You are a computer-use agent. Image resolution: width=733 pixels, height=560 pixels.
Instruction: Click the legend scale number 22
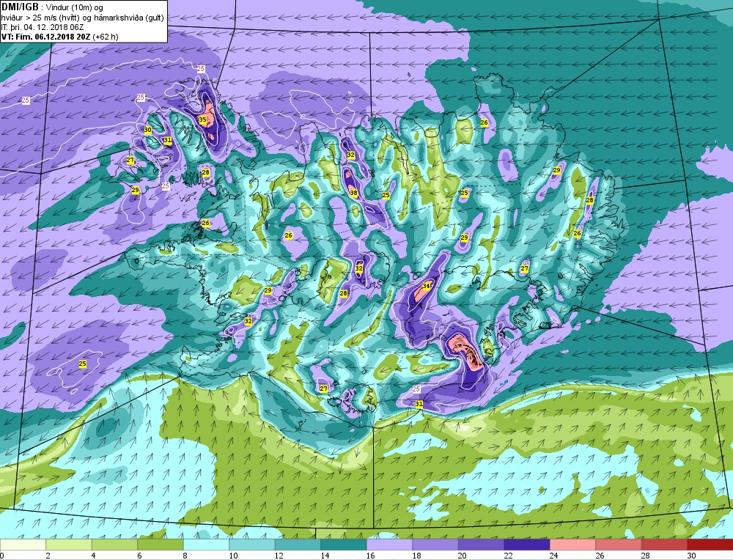tap(508, 556)
